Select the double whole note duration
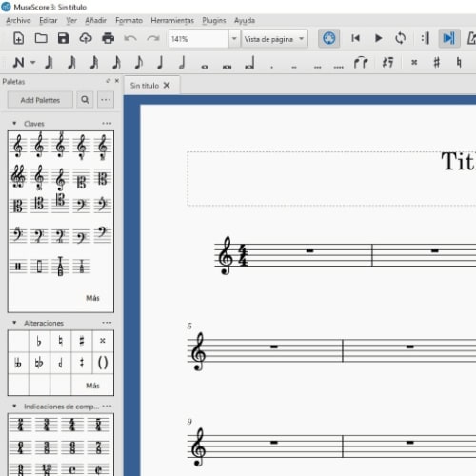 (x=228, y=67)
